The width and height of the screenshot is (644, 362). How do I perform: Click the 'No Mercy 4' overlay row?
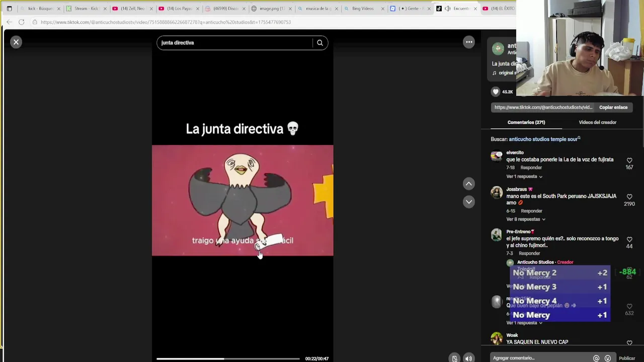560,301
